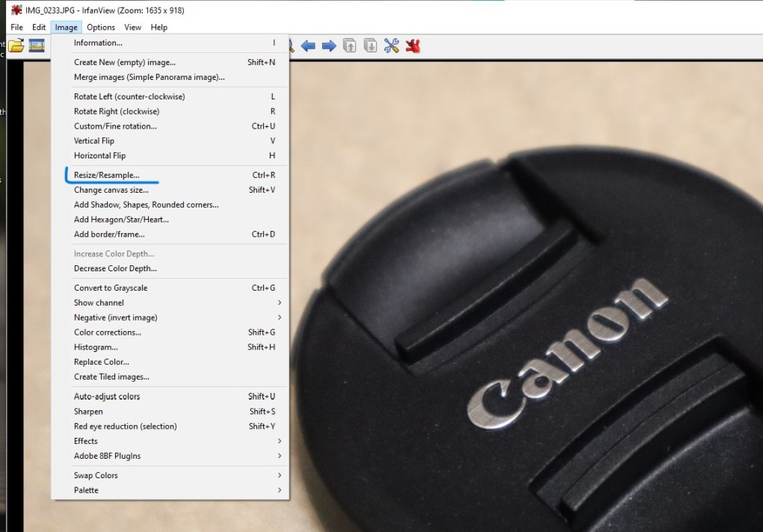Expand the Show channel submenu
The width and height of the screenshot is (763, 532).
click(x=170, y=303)
